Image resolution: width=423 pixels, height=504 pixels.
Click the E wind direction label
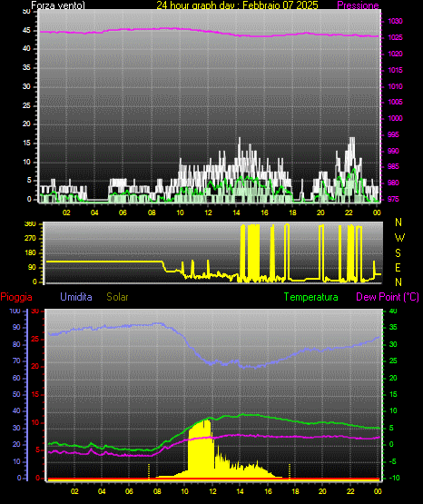(x=398, y=267)
